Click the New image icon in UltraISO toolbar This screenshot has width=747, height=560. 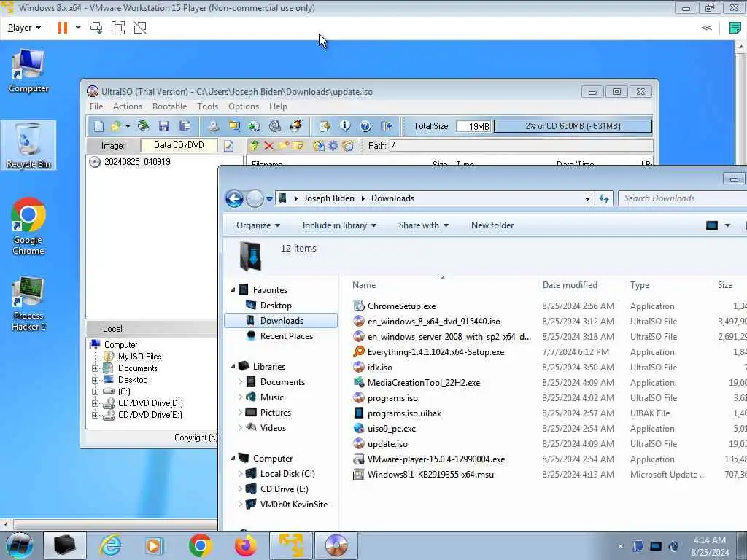point(98,126)
